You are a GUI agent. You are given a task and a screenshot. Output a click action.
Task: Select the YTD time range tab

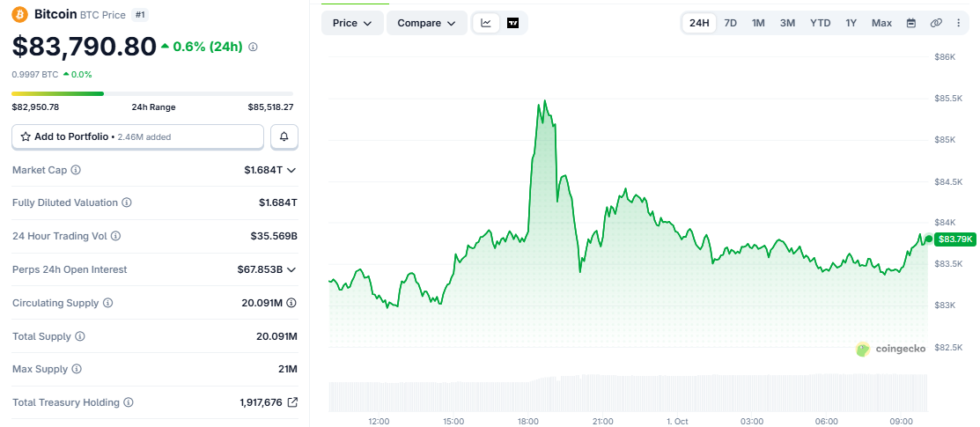coord(821,23)
